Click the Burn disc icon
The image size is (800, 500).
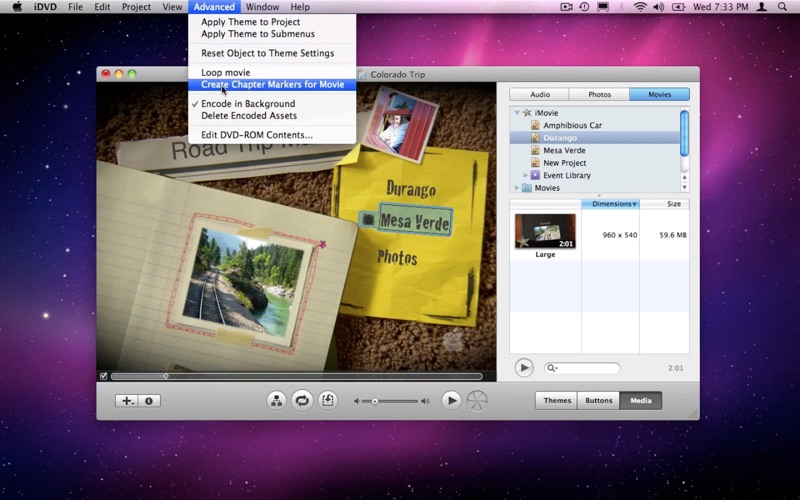coord(477,401)
